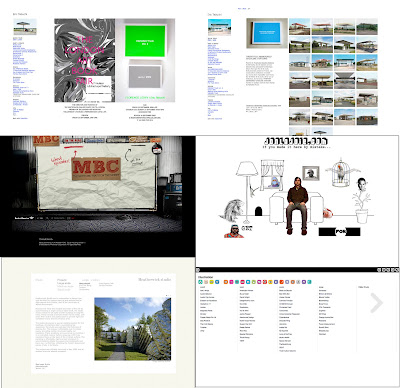Select the light green icon in the icon row
The height and width of the screenshot is (388, 400).
point(253,282)
